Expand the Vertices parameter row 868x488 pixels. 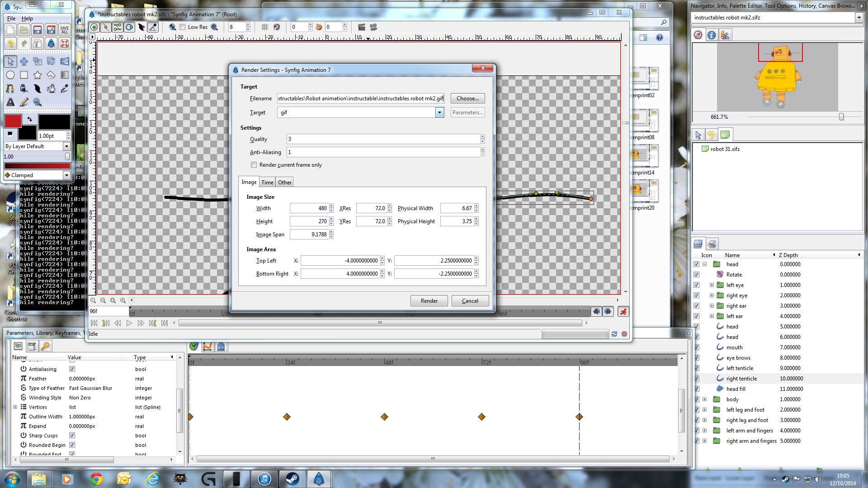[x=15, y=407]
